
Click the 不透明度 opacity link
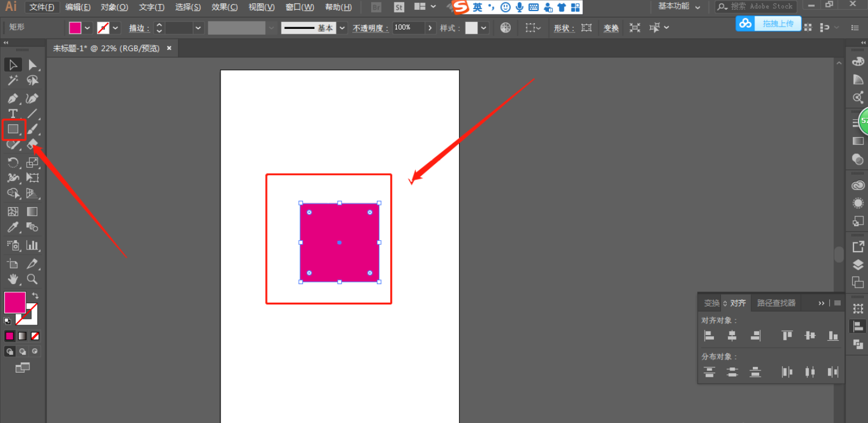[371, 28]
